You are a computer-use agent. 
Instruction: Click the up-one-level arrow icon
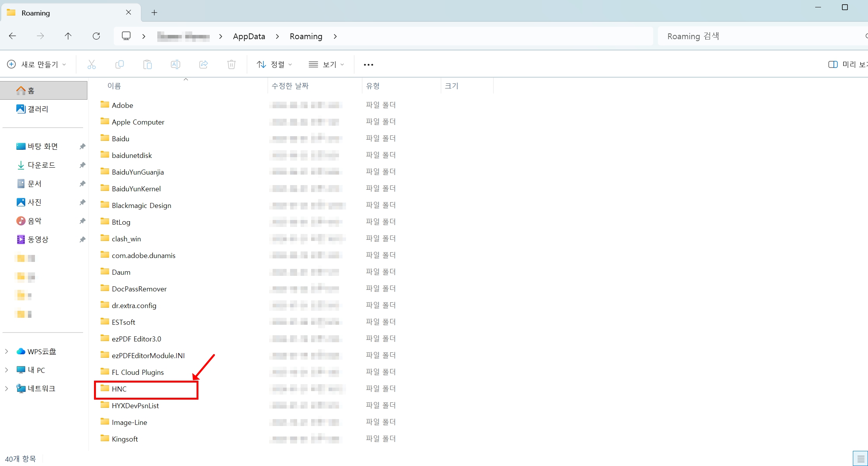68,36
